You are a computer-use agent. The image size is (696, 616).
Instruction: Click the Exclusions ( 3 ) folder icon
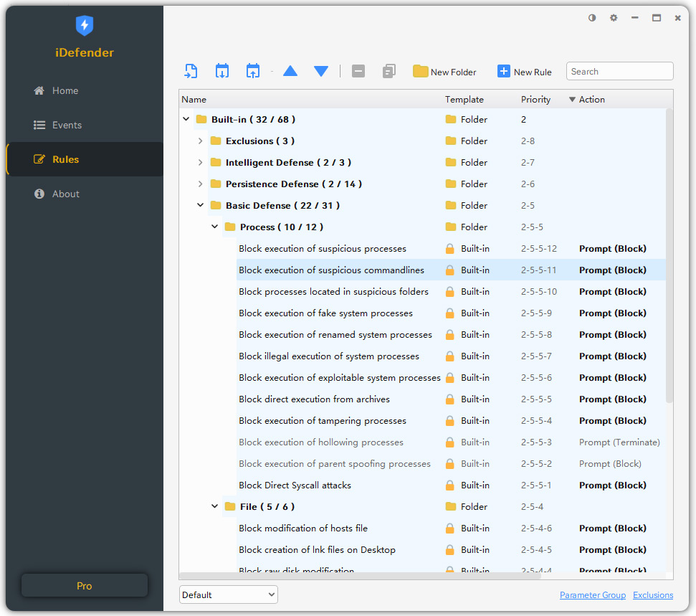(216, 141)
